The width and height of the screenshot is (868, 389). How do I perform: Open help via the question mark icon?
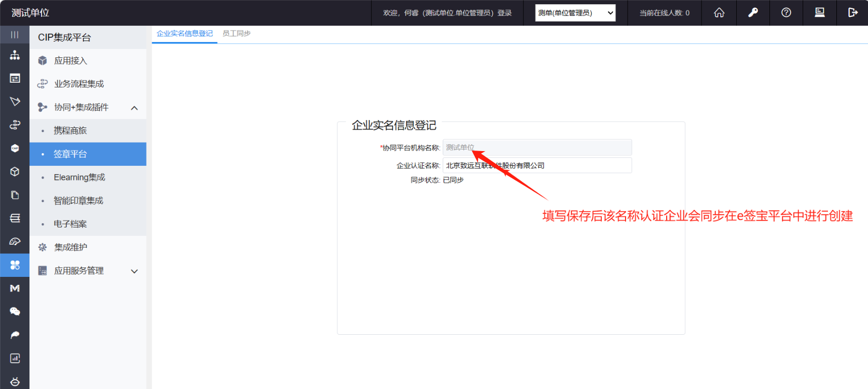coord(786,13)
